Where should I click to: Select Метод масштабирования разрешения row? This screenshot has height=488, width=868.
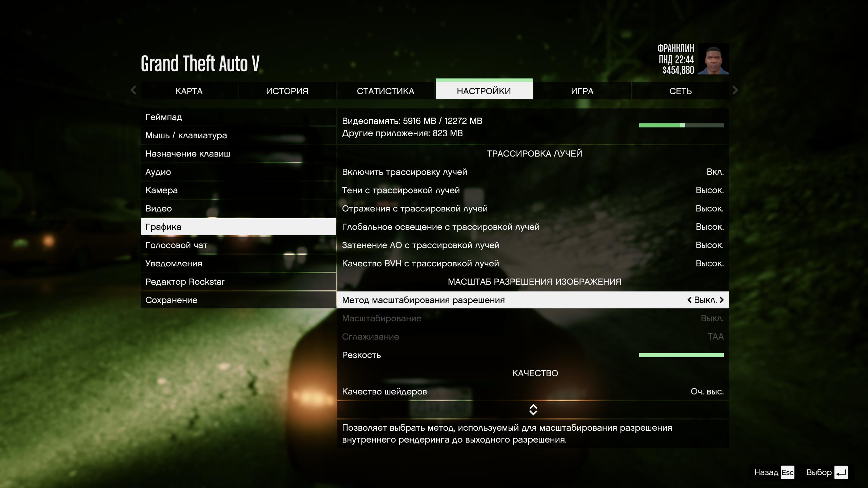[x=533, y=300]
